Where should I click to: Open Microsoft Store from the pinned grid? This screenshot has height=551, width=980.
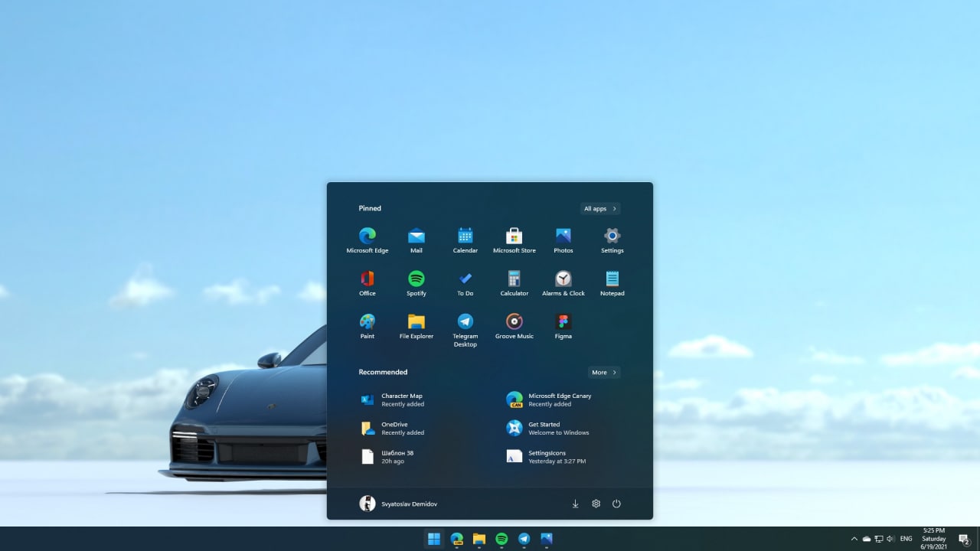click(514, 240)
